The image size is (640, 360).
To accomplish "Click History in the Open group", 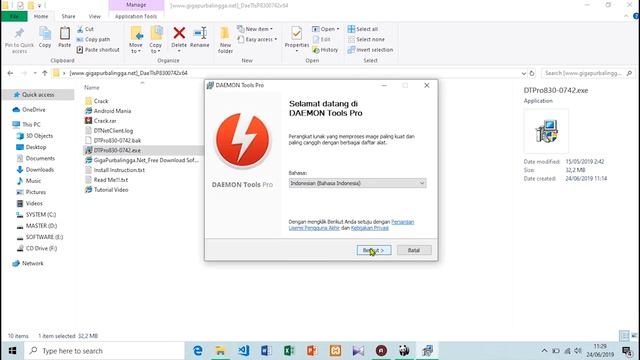I will [x=325, y=50].
